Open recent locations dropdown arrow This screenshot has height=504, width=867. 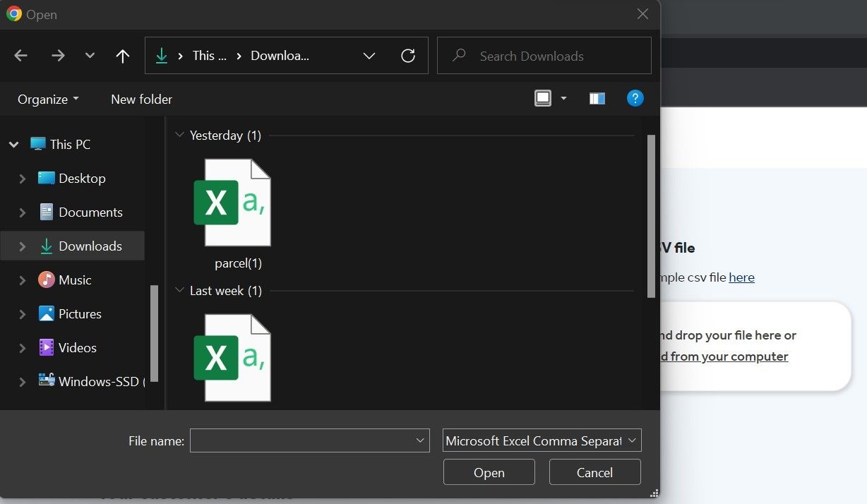pyautogui.click(x=90, y=56)
